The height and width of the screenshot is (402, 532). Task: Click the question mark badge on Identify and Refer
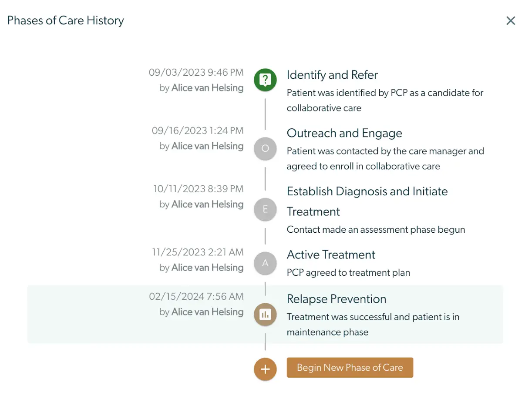pos(265,80)
